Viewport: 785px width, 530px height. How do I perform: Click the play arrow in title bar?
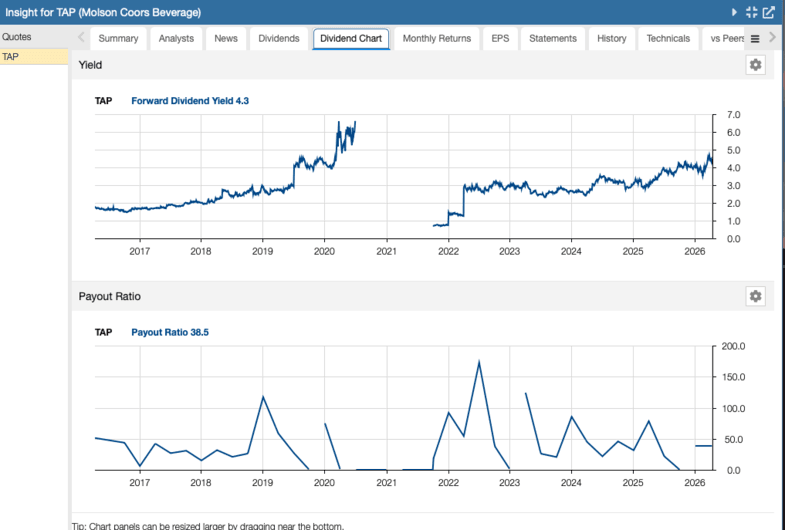tap(734, 12)
